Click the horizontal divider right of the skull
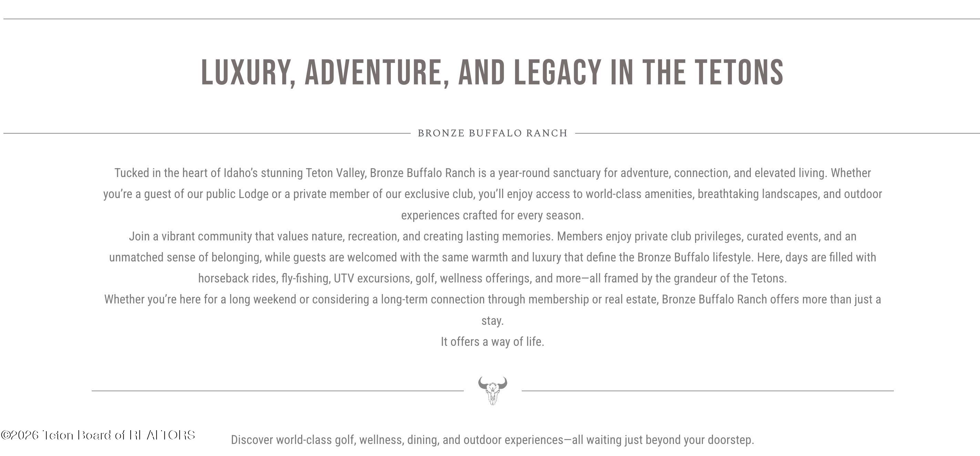 point(708,391)
